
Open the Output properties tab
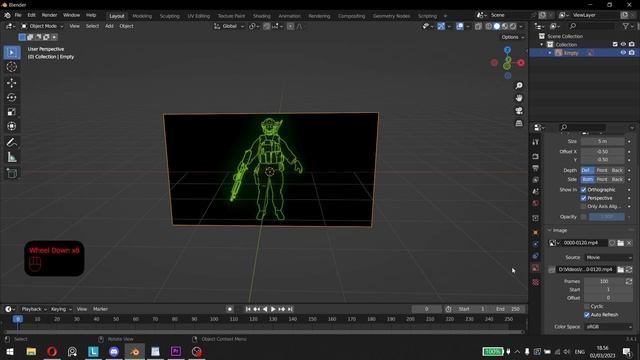[536, 168]
